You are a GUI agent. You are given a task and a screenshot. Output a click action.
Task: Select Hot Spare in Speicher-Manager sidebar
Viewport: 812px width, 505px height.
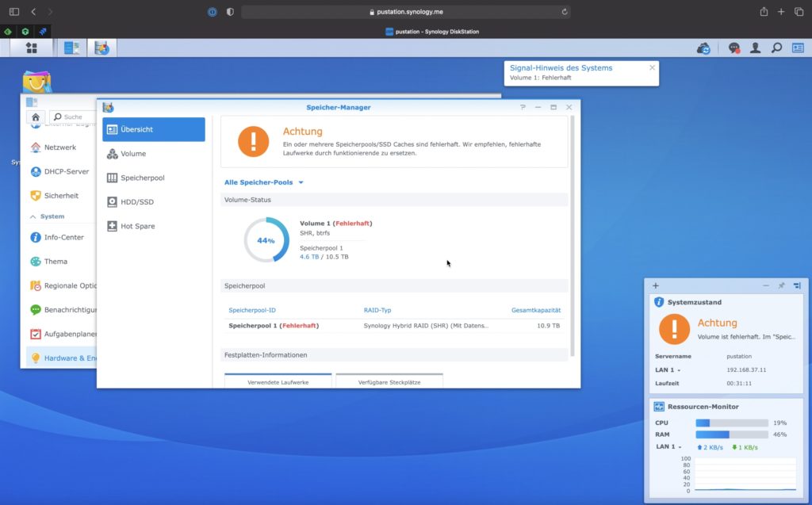[x=154, y=227]
